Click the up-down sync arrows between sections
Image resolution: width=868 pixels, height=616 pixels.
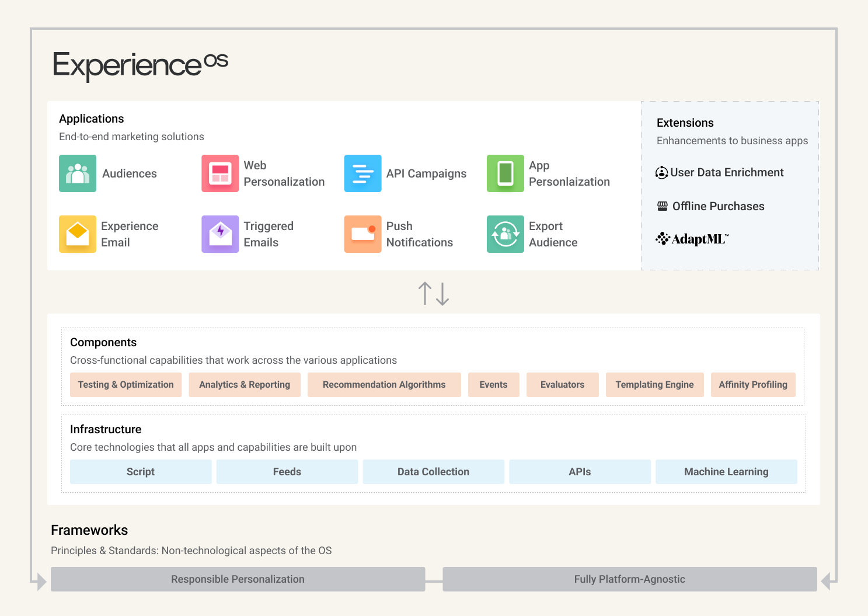tap(433, 294)
